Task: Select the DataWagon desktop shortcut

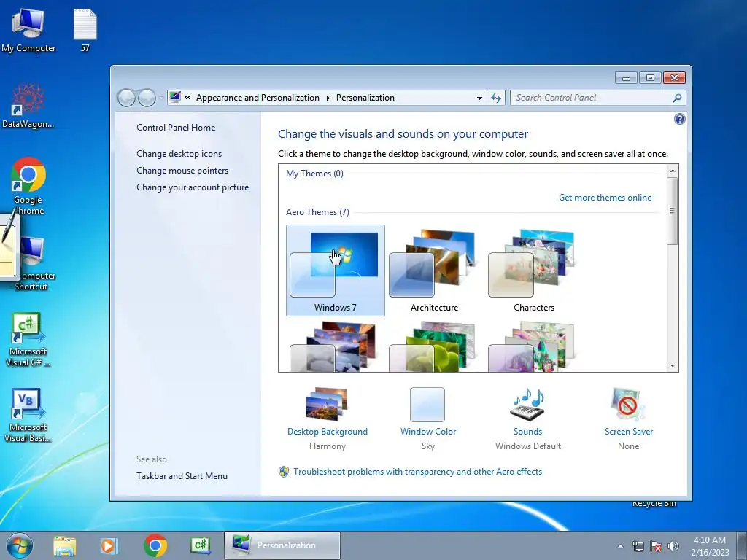Action: pyautogui.click(x=28, y=106)
